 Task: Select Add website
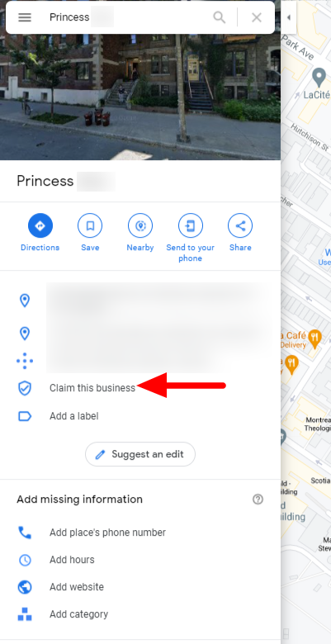(77, 587)
